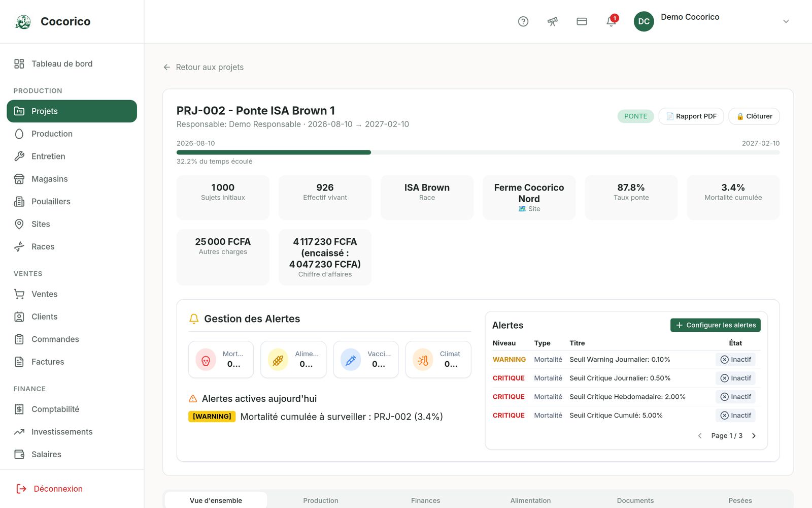812x508 pixels.
Task: Open Projets in sidebar
Action: [x=72, y=111]
